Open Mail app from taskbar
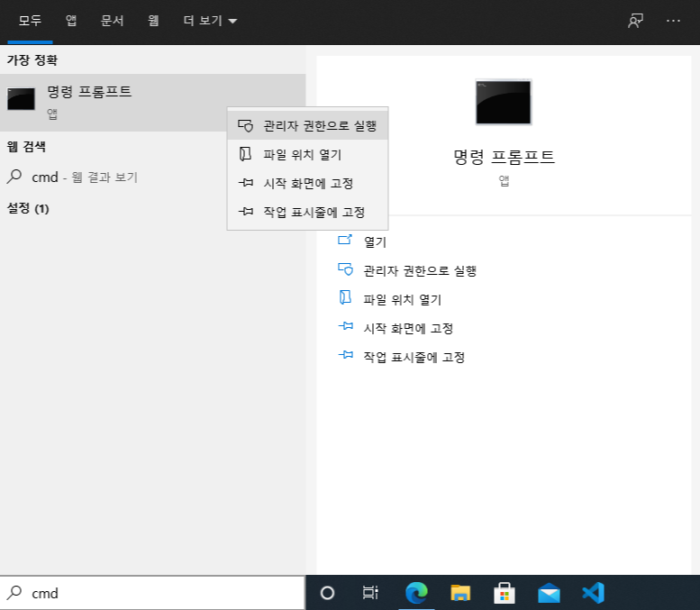Image resolution: width=700 pixels, height=610 pixels. [x=549, y=593]
